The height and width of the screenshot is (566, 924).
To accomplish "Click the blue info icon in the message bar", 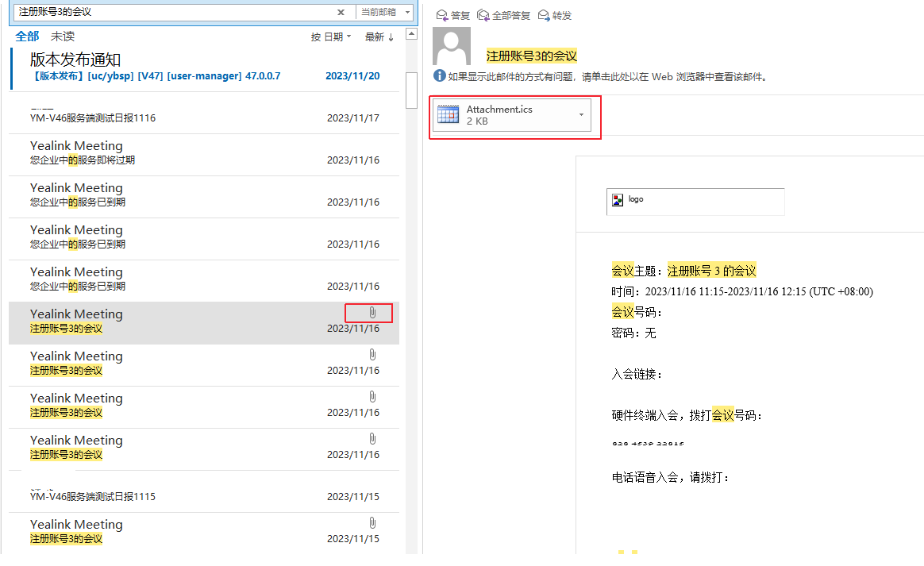I will pyautogui.click(x=440, y=75).
